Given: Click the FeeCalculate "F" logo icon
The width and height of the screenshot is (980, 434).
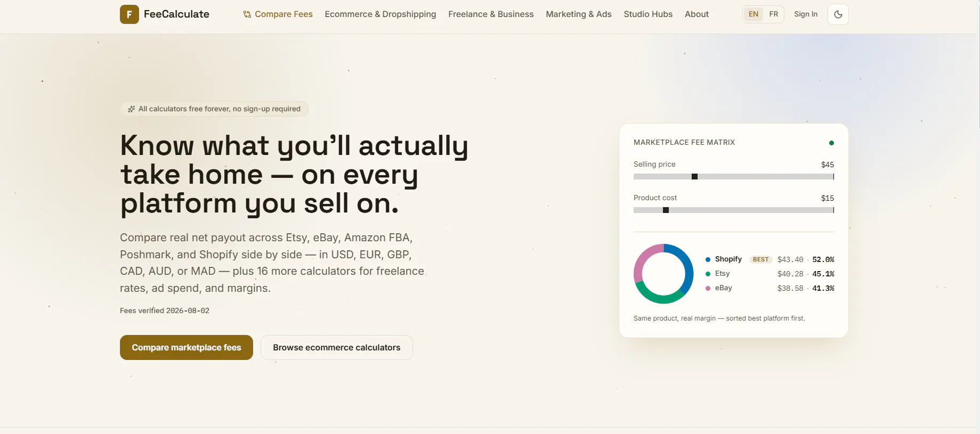Looking at the screenshot, I should tap(129, 14).
